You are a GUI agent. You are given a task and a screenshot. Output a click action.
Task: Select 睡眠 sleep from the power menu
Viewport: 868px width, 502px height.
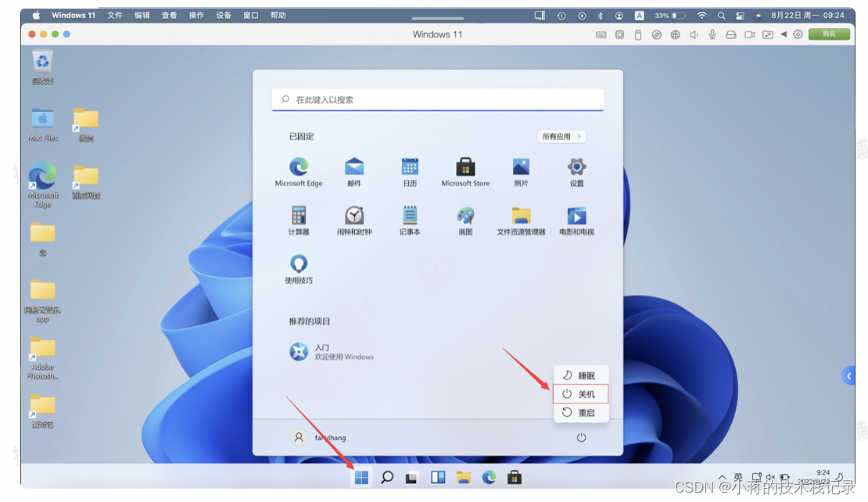581,376
